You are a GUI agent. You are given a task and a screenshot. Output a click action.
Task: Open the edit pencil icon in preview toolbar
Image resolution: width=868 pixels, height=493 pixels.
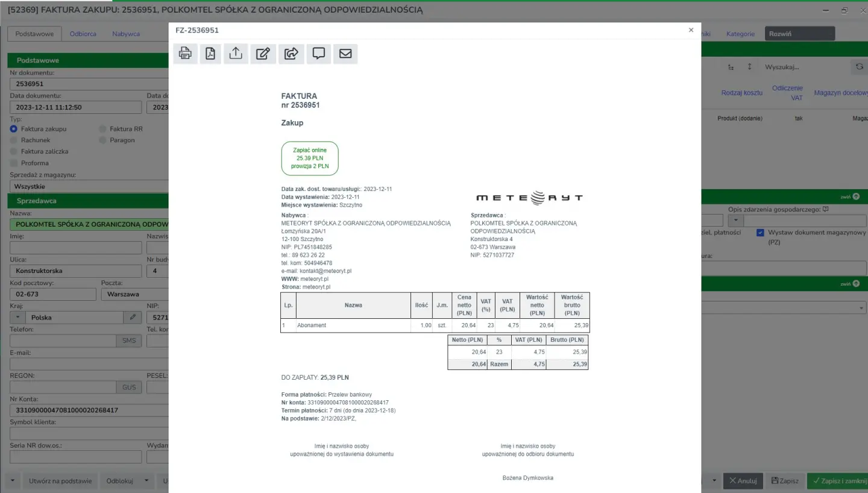coord(263,54)
